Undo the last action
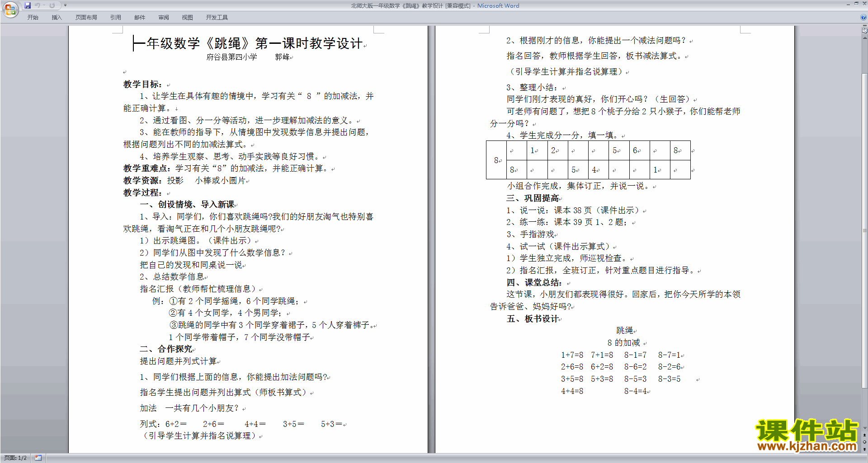Viewport: 868px width, 463px height. [38, 5]
